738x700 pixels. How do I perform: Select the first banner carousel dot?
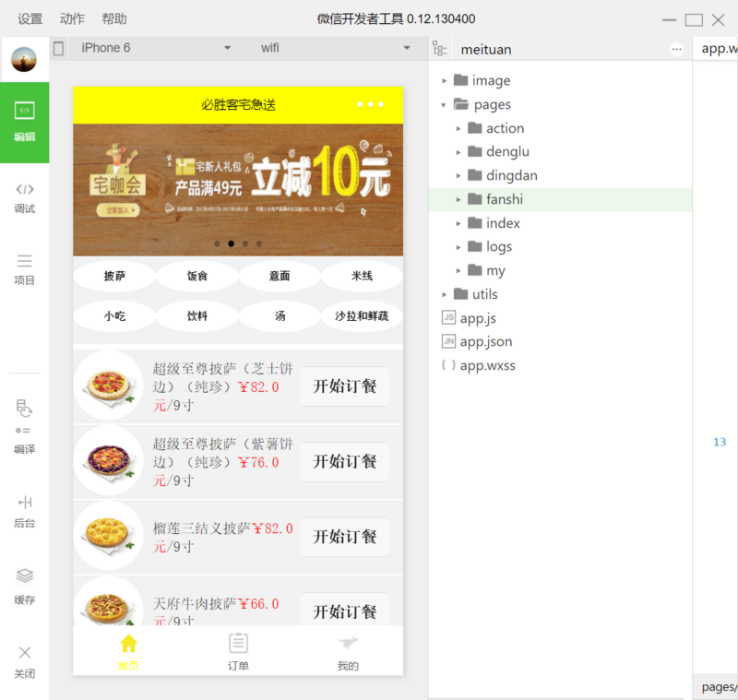point(217,243)
